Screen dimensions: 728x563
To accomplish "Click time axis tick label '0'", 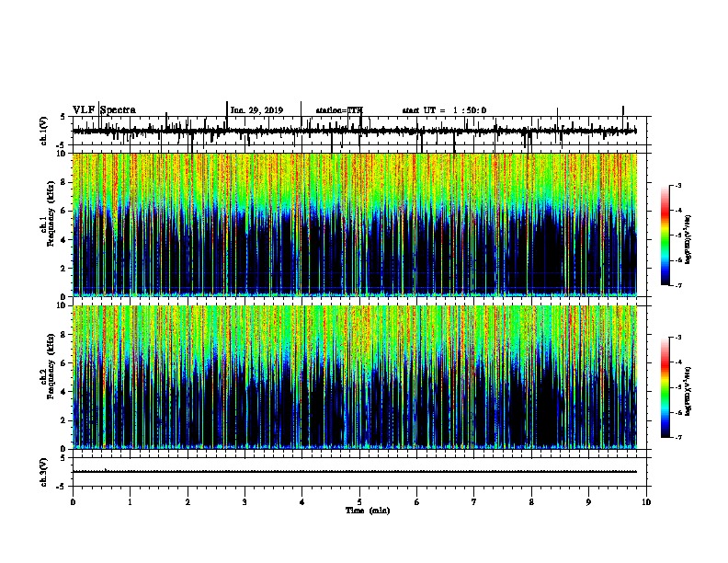I will tap(73, 502).
